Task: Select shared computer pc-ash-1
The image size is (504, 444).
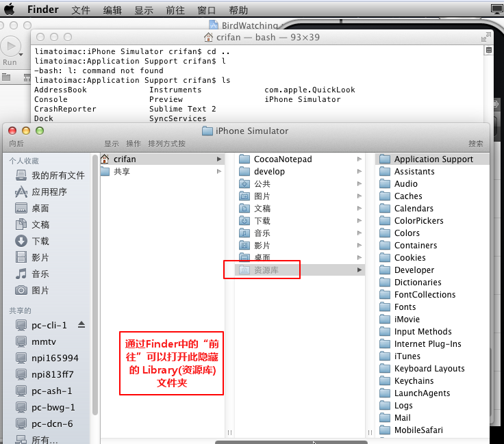Action: (x=44, y=391)
